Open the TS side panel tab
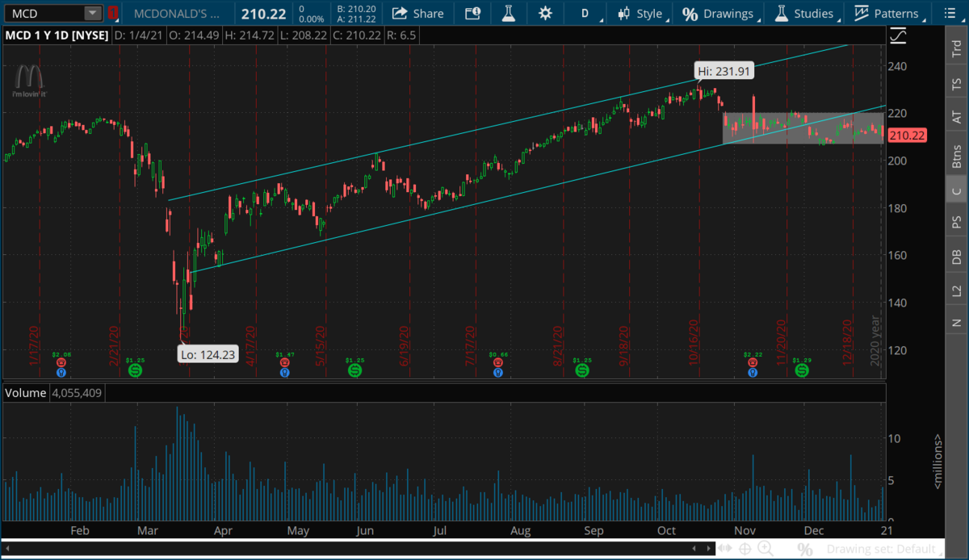Image resolution: width=969 pixels, height=560 pixels. pyautogui.click(x=957, y=84)
